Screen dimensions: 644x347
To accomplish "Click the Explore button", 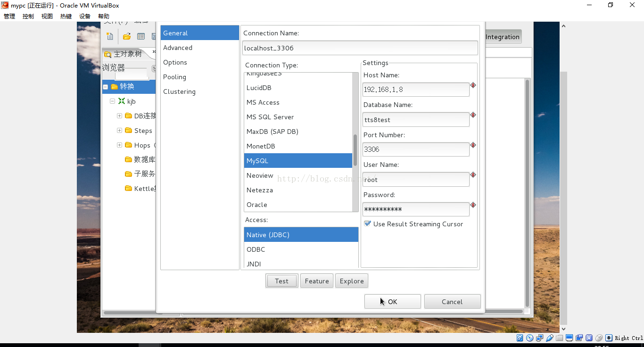I will (x=352, y=281).
